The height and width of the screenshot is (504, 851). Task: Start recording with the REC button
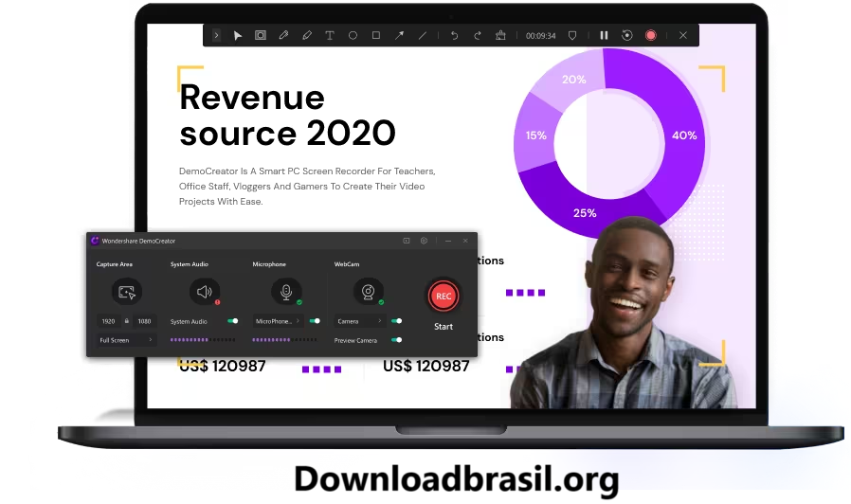tap(444, 297)
